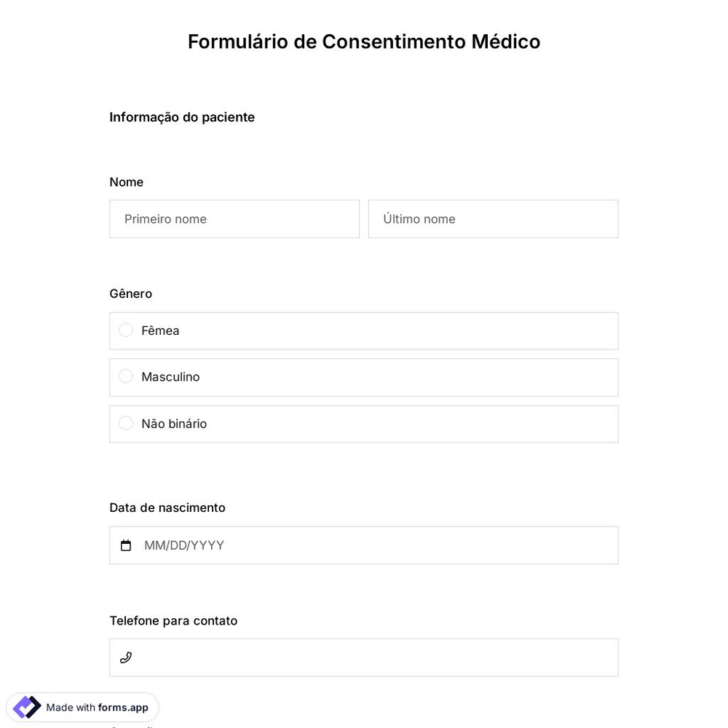This screenshot has width=728, height=728.
Task: Click the Gênero section label
Action: 130,293
